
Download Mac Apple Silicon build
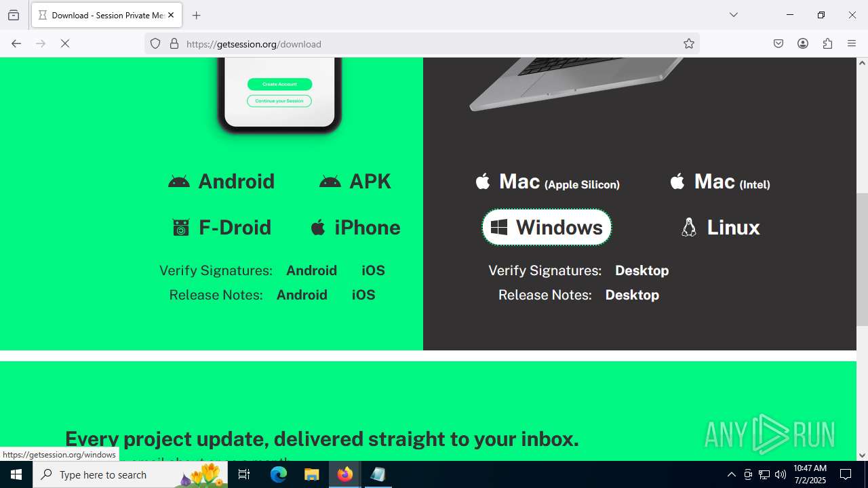(547, 182)
